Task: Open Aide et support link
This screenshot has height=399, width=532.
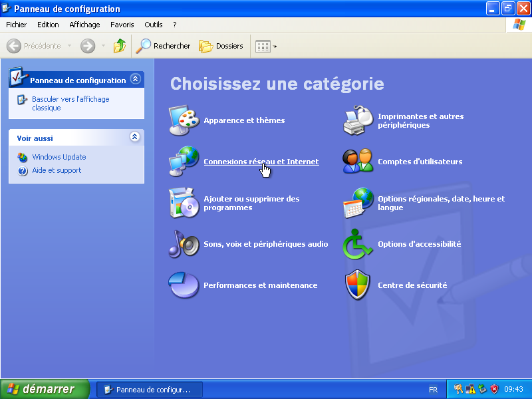Action: click(57, 170)
